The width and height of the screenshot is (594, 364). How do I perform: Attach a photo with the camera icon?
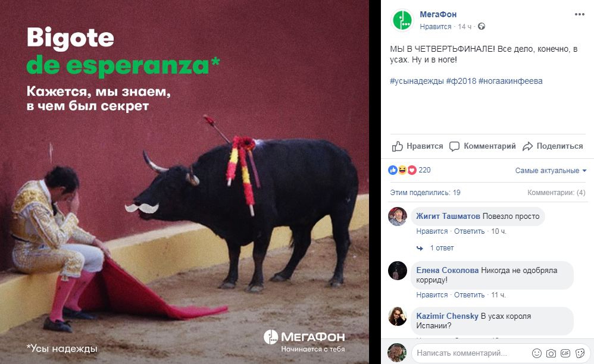(551, 353)
